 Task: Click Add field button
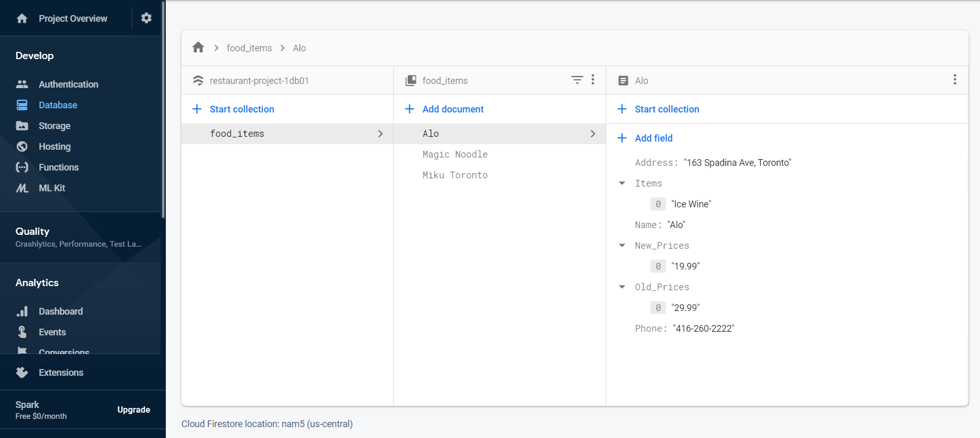click(653, 138)
